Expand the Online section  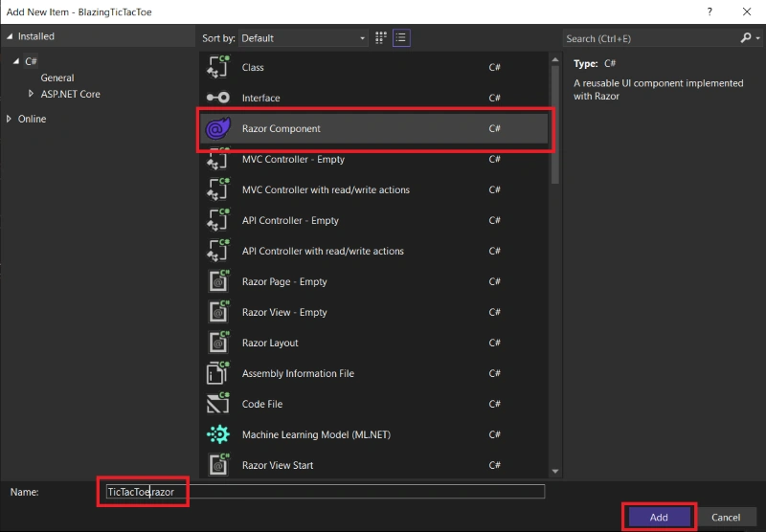[9, 119]
